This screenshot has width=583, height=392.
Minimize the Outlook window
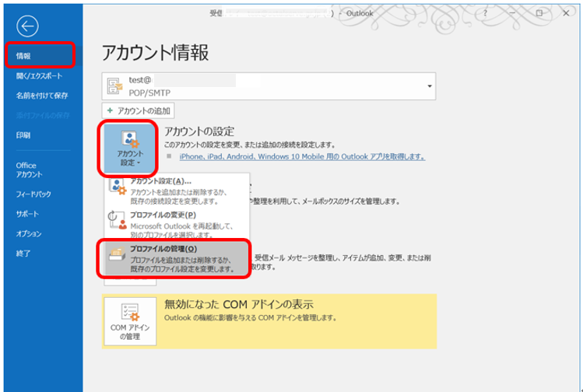[x=512, y=13]
